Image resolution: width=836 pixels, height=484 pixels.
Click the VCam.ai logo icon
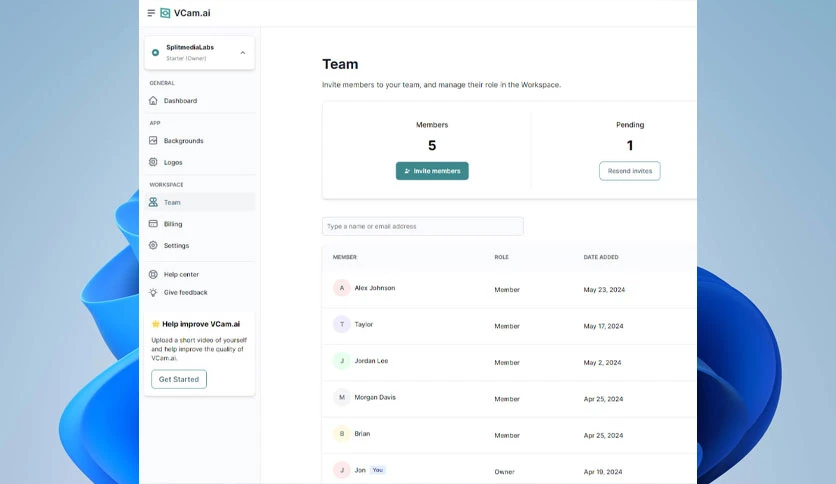(x=165, y=13)
